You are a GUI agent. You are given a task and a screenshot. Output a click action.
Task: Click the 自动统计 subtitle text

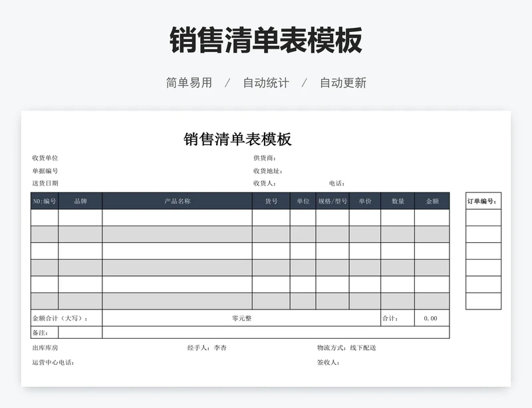266,83
